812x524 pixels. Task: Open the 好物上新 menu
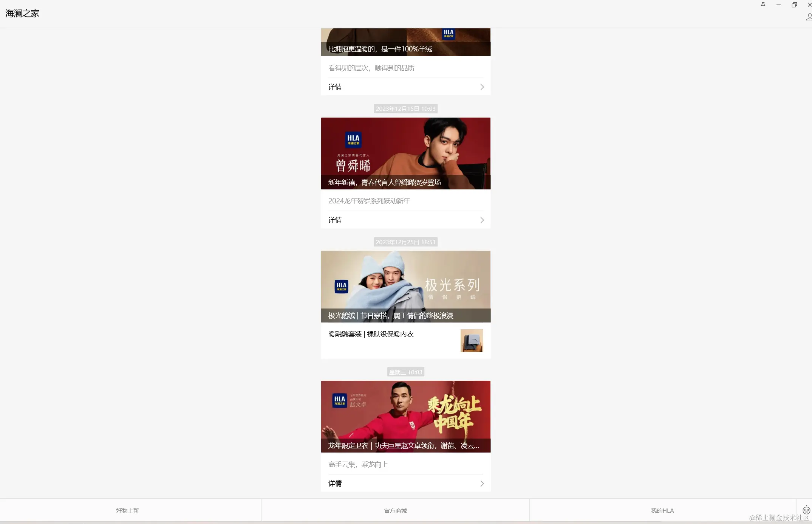click(127, 510)
